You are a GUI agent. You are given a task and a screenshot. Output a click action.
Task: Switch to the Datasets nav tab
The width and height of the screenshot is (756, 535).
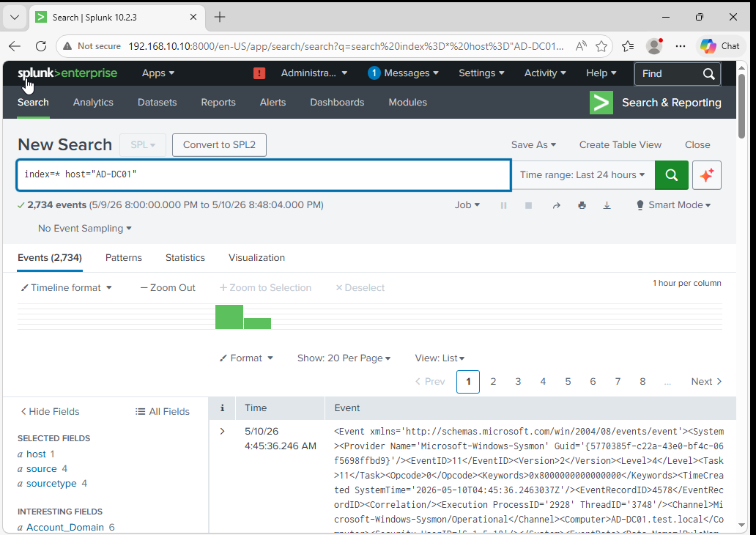click(157, 103)
